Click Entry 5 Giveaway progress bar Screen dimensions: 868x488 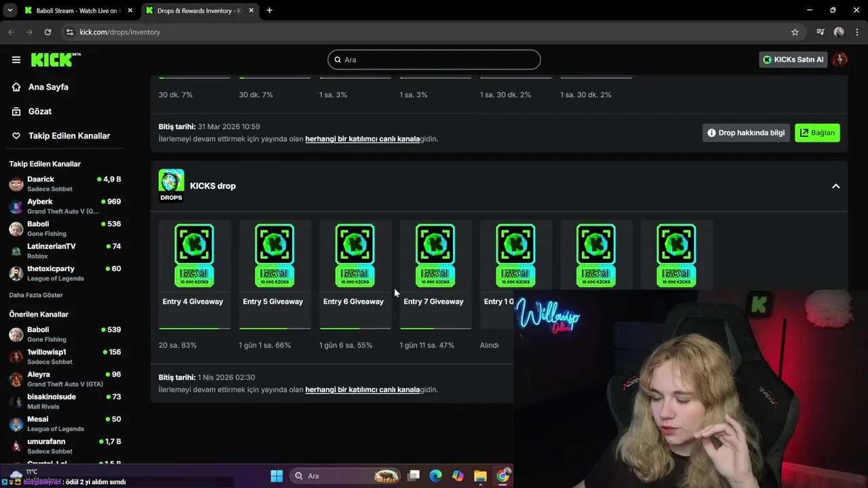click(x=275, y=328)
